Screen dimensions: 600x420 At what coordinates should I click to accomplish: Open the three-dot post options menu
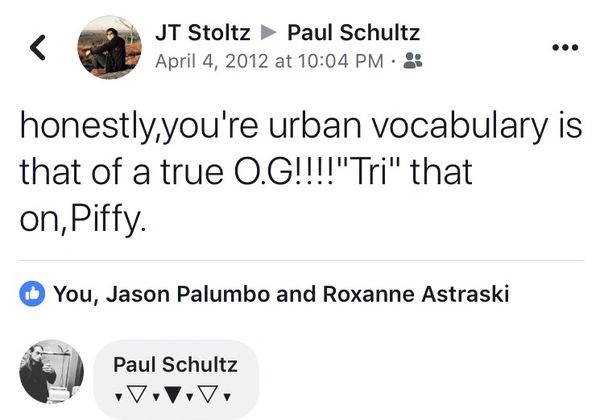click(x=565, y=47)
